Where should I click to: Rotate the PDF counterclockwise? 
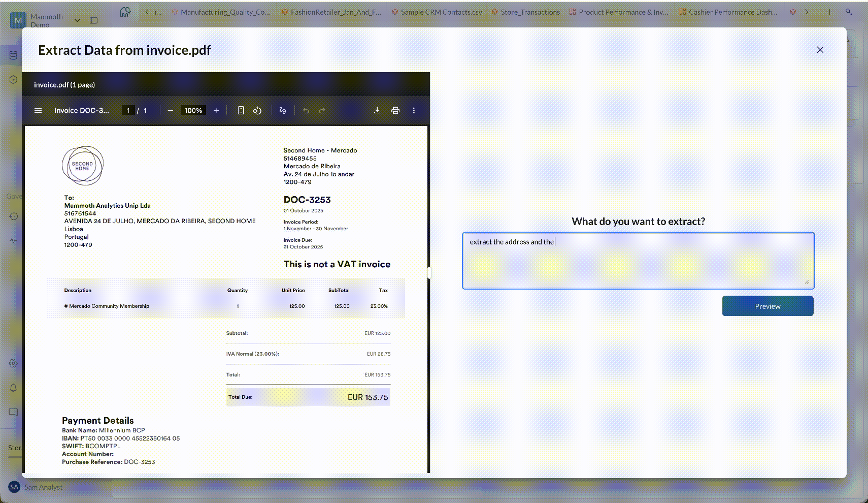point(257,110)
